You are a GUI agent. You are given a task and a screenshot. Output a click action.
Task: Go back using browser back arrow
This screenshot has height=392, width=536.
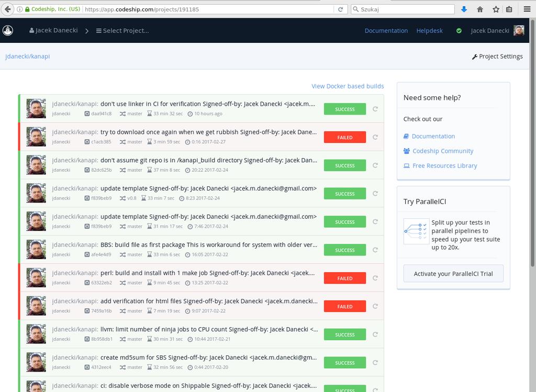pos(7,9)
